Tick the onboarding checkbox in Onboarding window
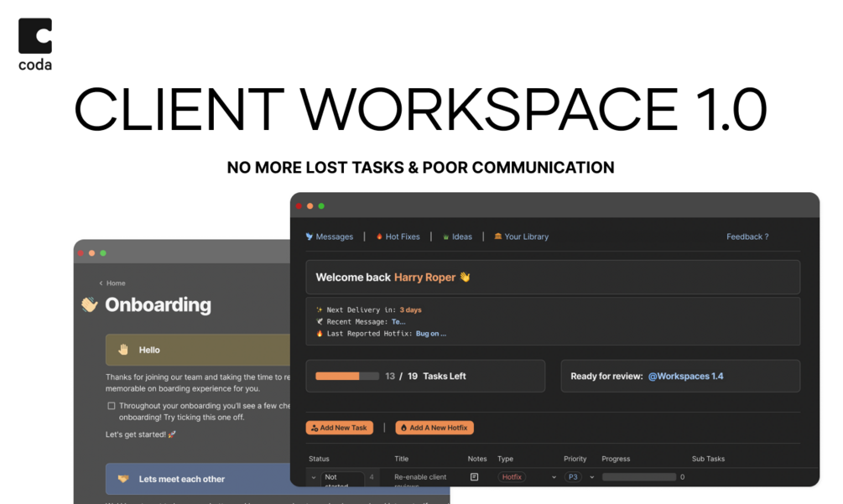 (x=112, y=406)
